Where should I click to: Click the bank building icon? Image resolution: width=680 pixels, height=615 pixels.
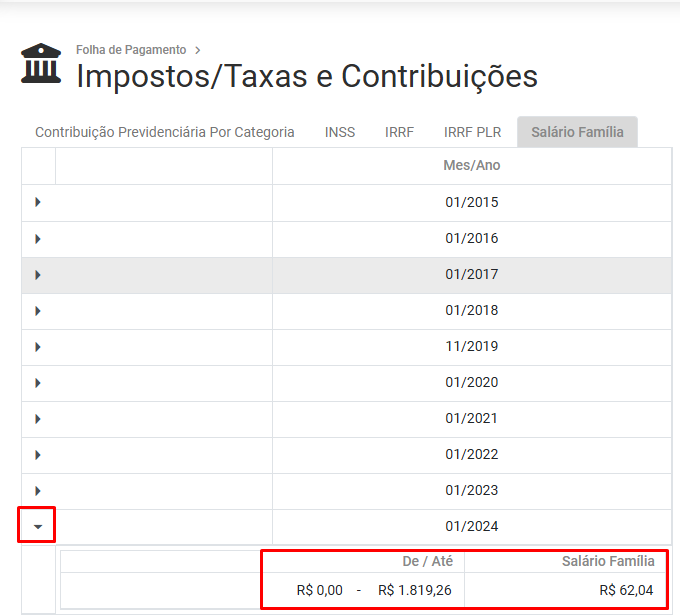click(40, 63)
